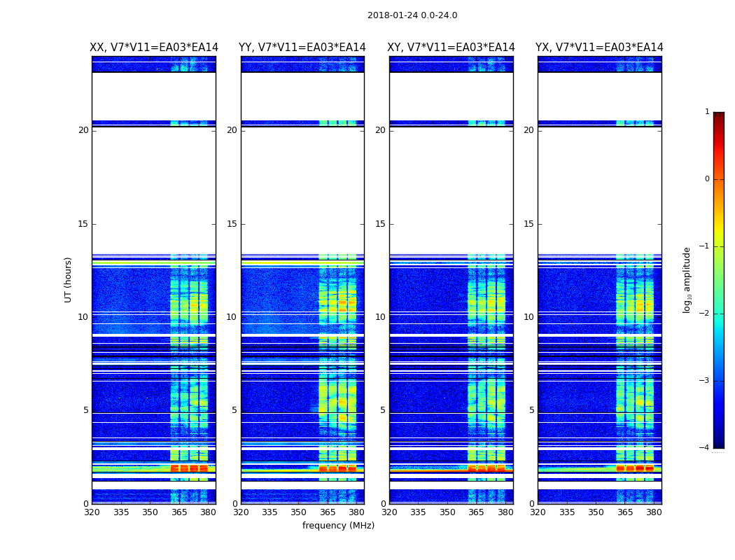Select the YY panel title text

(302, 48)
